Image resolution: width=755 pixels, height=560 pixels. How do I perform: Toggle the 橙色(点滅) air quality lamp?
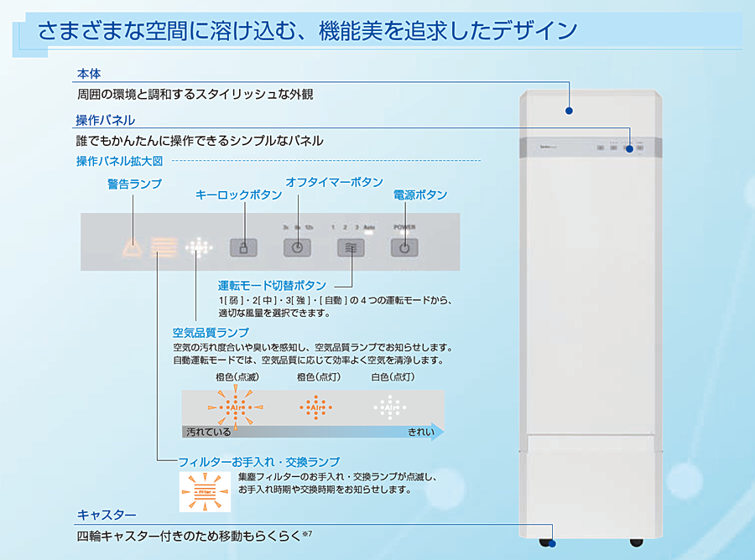pos(235,406)
